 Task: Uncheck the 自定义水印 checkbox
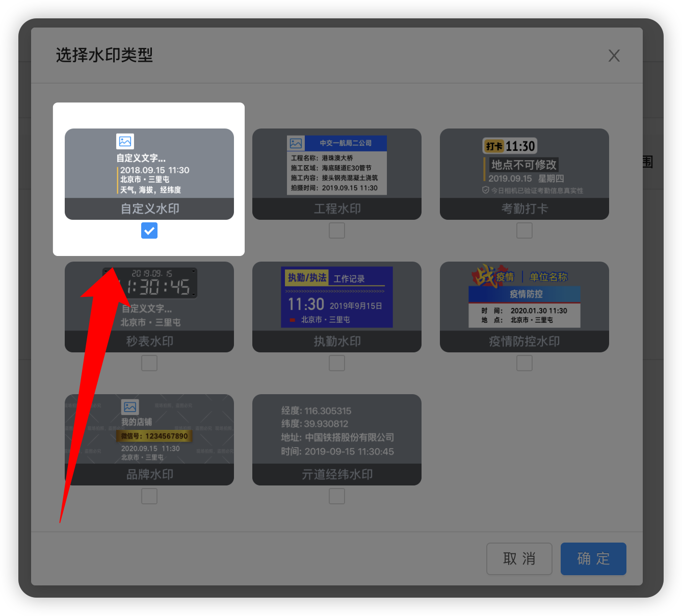149,230
